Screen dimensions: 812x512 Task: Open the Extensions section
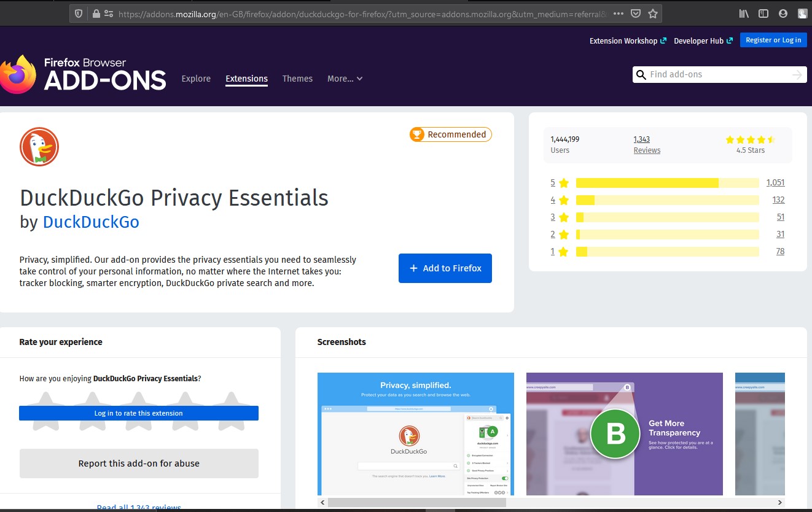click(x=246, y=79)
